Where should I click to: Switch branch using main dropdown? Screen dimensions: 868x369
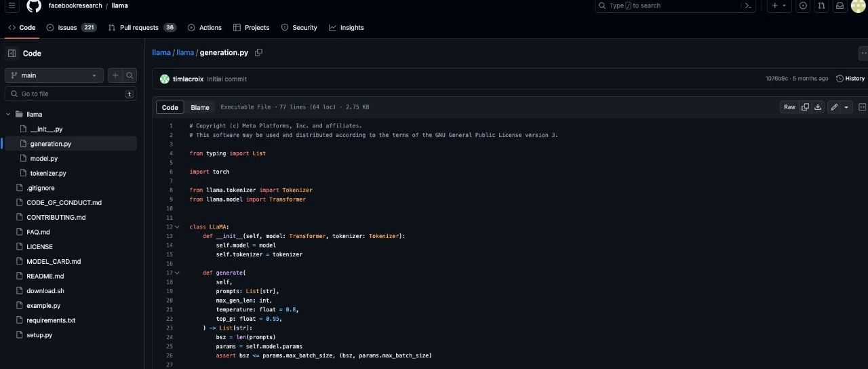pyautogui.click(x=54, y=75)
